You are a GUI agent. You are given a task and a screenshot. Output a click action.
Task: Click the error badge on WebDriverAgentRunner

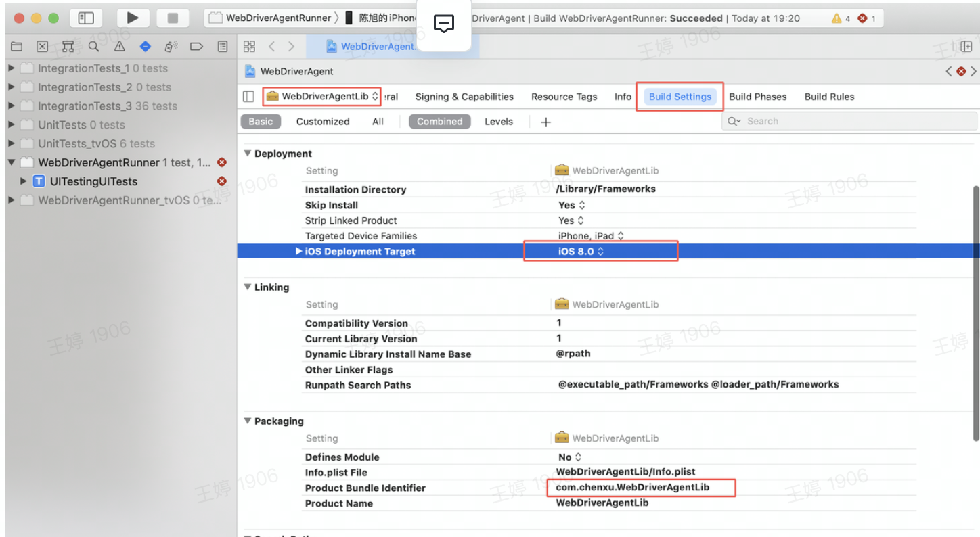[x=221, y=162]
